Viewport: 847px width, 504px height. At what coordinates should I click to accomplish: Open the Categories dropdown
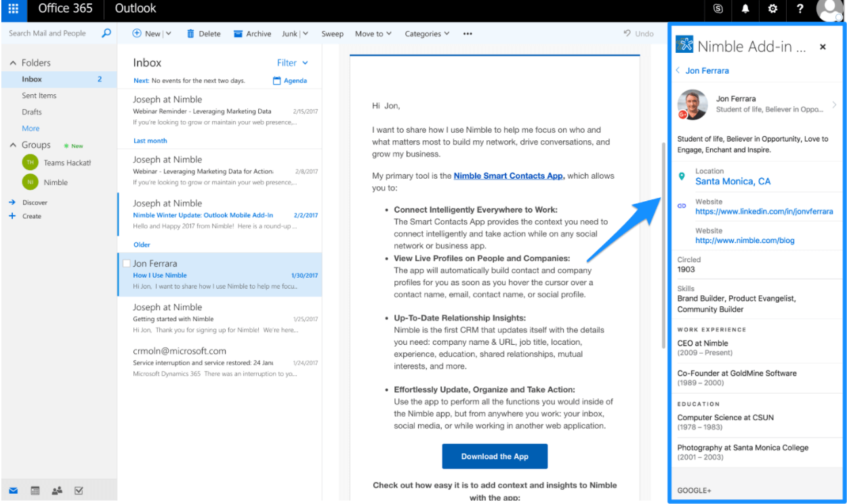[x=427, y=34]
